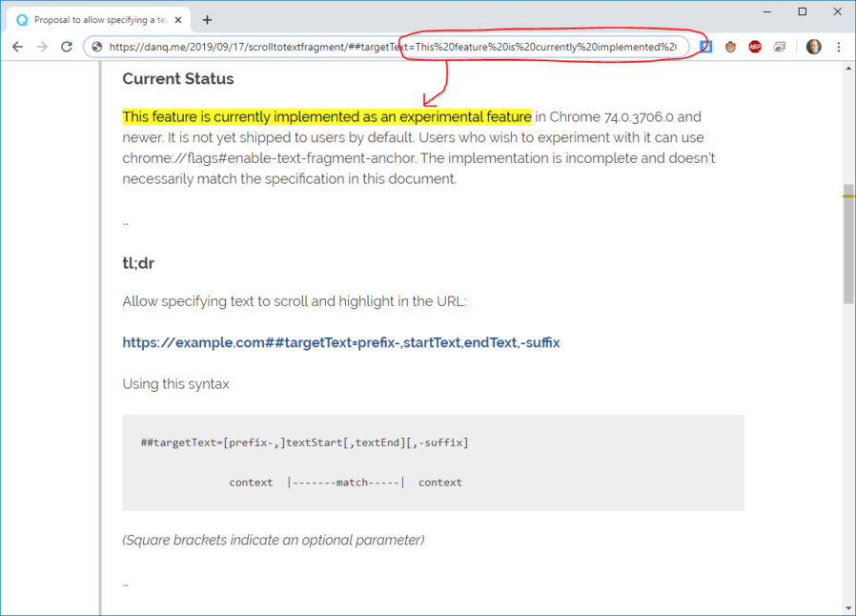Open the blue Stylus extension icon

(x=705, y=46)
